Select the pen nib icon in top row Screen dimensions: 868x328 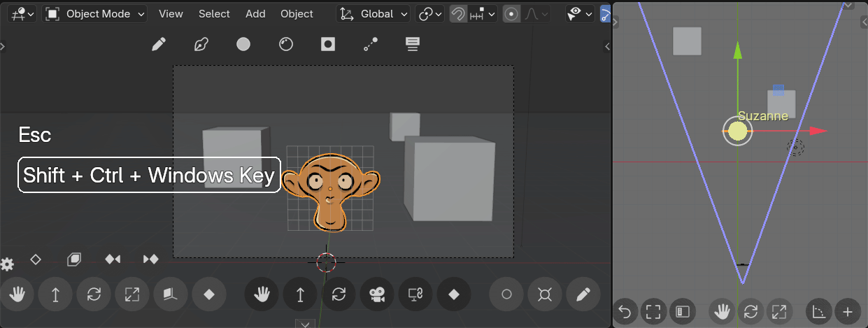201,45
